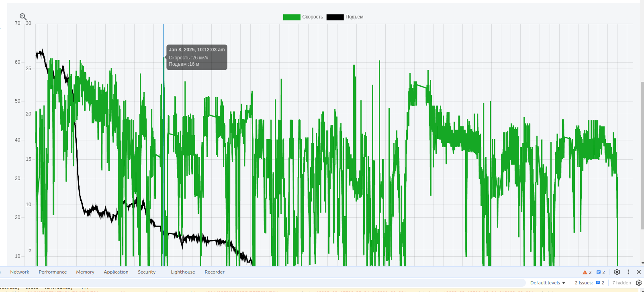Open the Lighthouse tab
Image resolution: width=644 pixels, height=292 pixels.
coord(183,272)
